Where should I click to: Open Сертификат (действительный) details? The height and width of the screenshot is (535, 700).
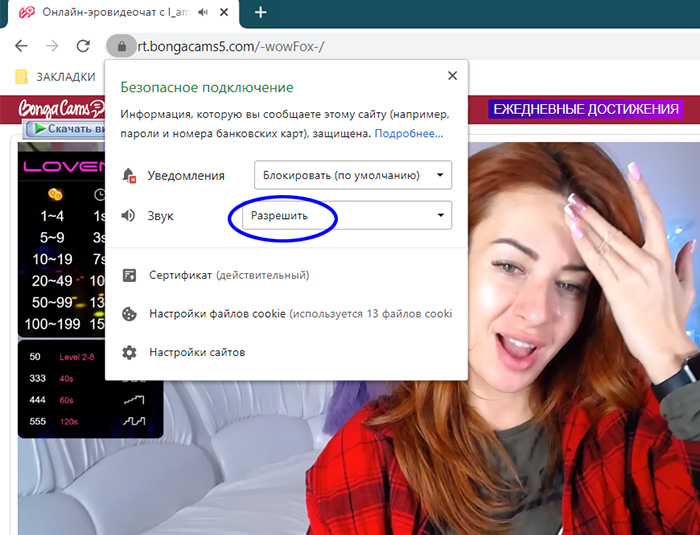pyautogui.click(x=229, y=275)
